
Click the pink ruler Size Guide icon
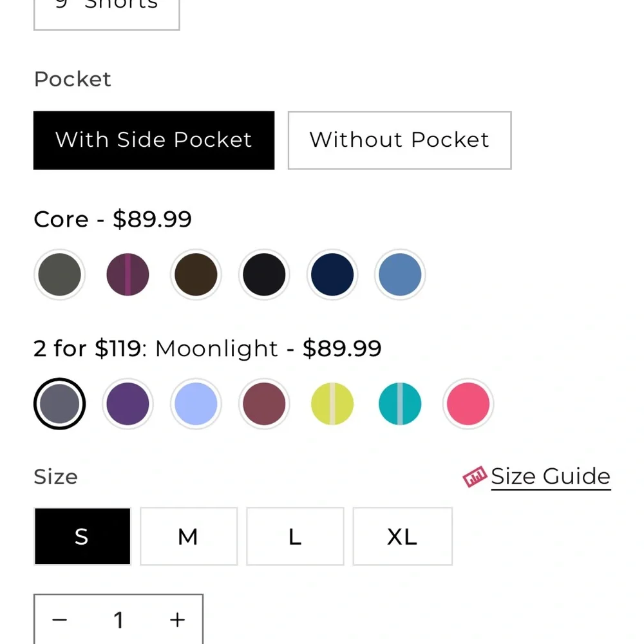474,477
